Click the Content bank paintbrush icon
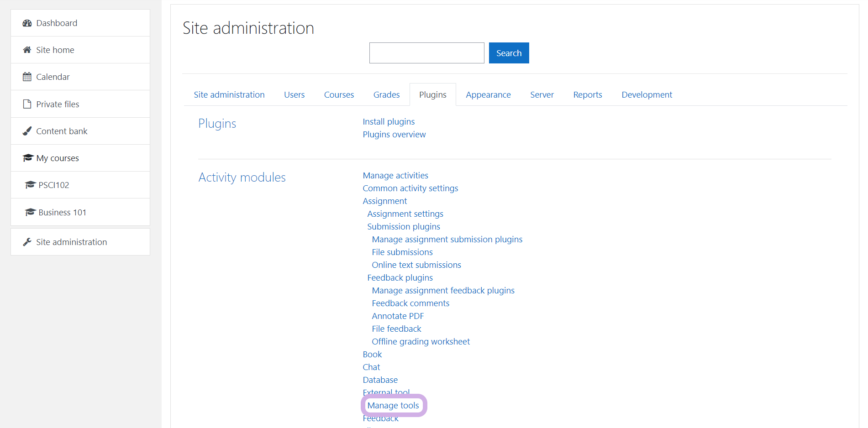Image resolution: width=868 pixels, height=428 pixels. coord(27,131)
